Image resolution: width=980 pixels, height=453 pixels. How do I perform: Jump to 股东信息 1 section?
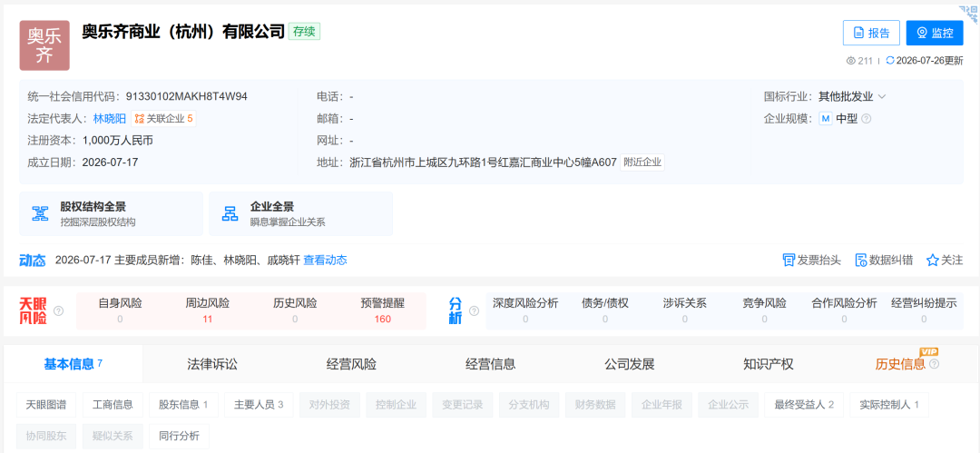coord(183,405)
